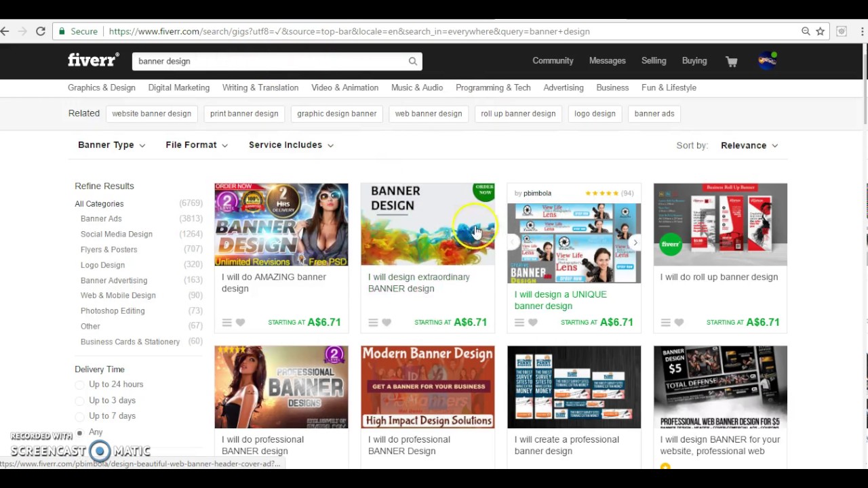Open Advertising category menu

coord(564,87)
